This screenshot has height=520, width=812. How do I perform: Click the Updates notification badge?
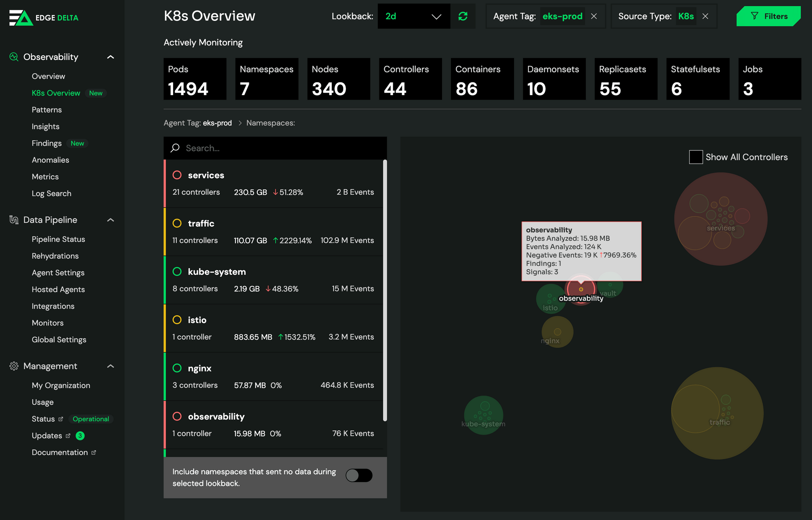80,436
